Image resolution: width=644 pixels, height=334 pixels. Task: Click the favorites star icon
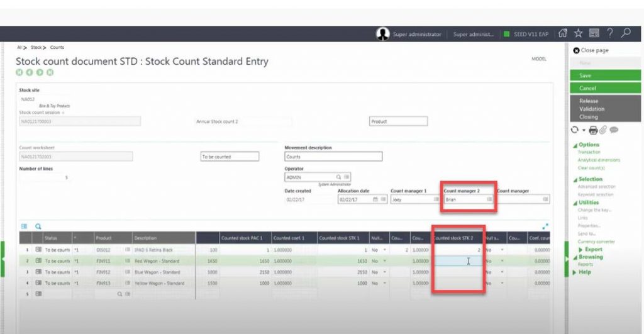[578, 34]
